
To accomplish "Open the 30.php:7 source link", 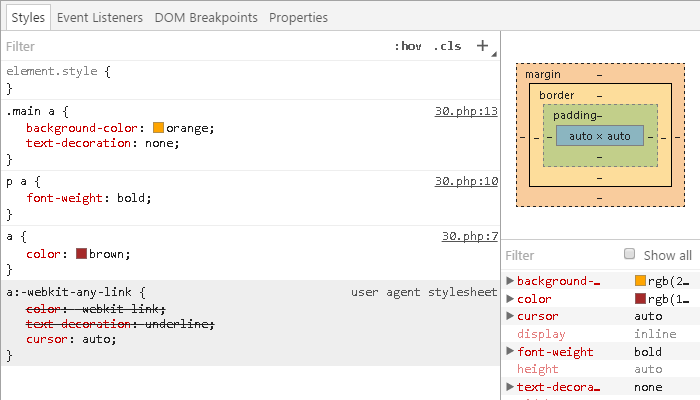I will pos(469,236).
